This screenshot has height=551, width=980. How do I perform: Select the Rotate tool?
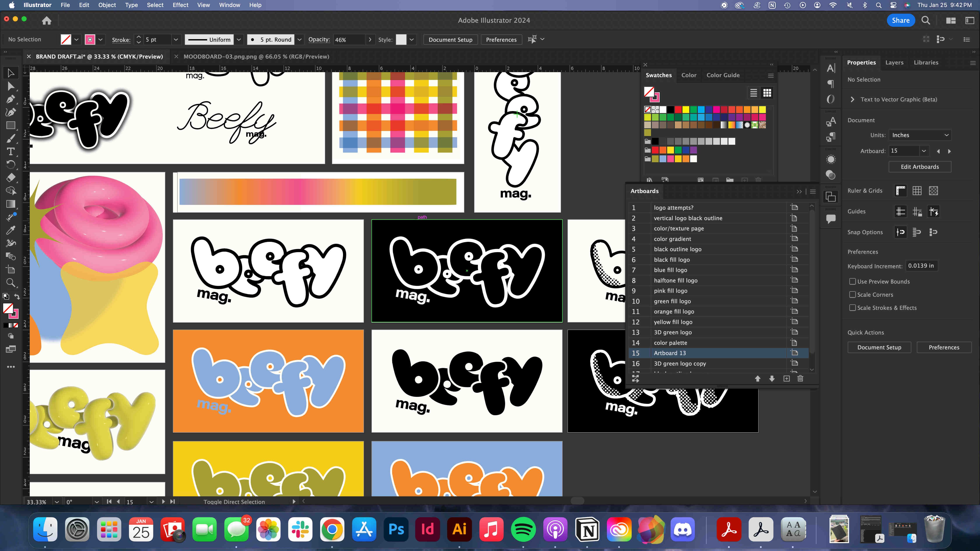coord(11,164)
